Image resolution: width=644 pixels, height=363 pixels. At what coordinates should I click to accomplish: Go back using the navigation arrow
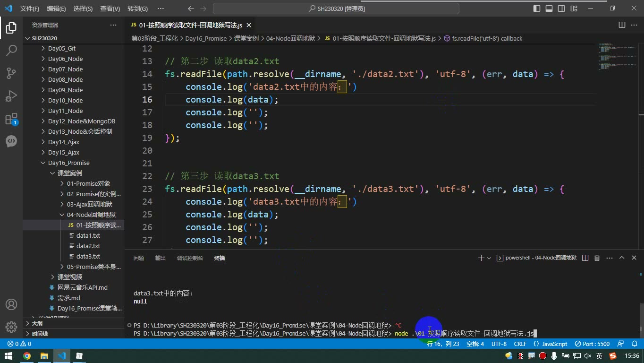(191, 9)
